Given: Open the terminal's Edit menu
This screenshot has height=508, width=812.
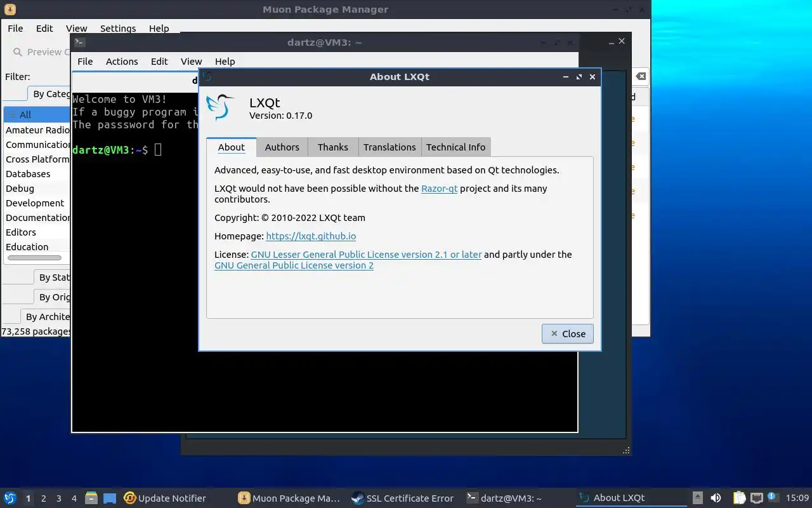Looking at the screenshot, I should [159, 62].
